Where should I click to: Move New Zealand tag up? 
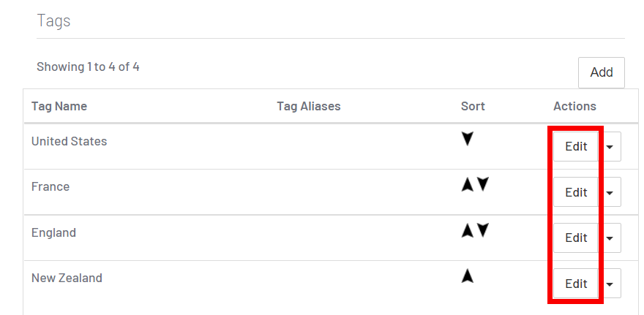tap(468, 276)
